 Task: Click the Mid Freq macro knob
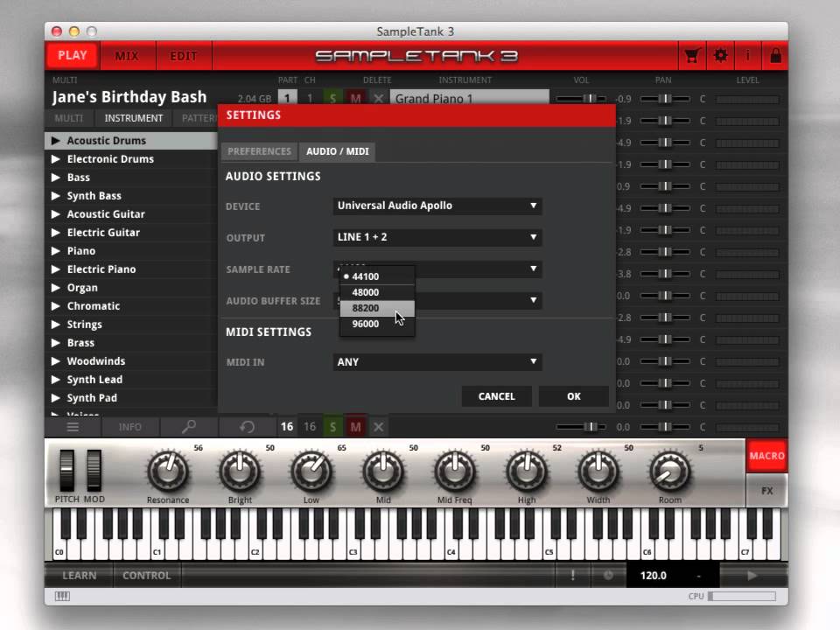click(455, 472)
